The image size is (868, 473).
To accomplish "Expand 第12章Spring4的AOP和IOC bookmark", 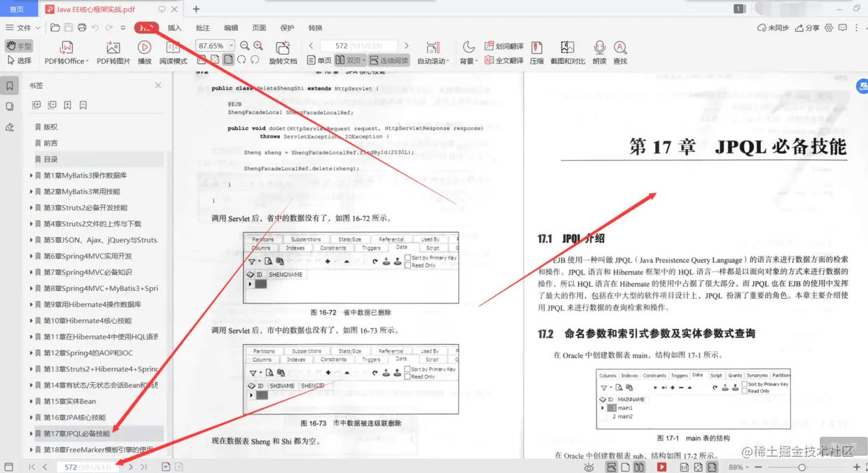I will click(x=31, y=353).
